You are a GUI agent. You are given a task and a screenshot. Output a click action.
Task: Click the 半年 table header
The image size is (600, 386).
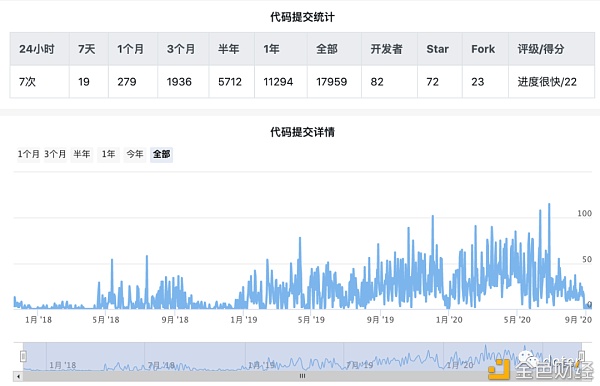[232, 49]
